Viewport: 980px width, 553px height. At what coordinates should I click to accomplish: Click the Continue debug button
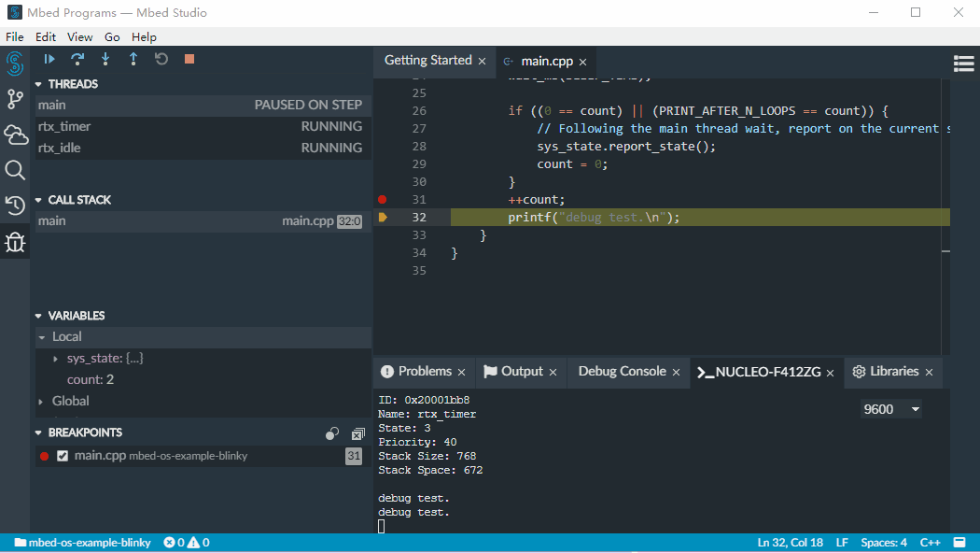pos(49,59)
